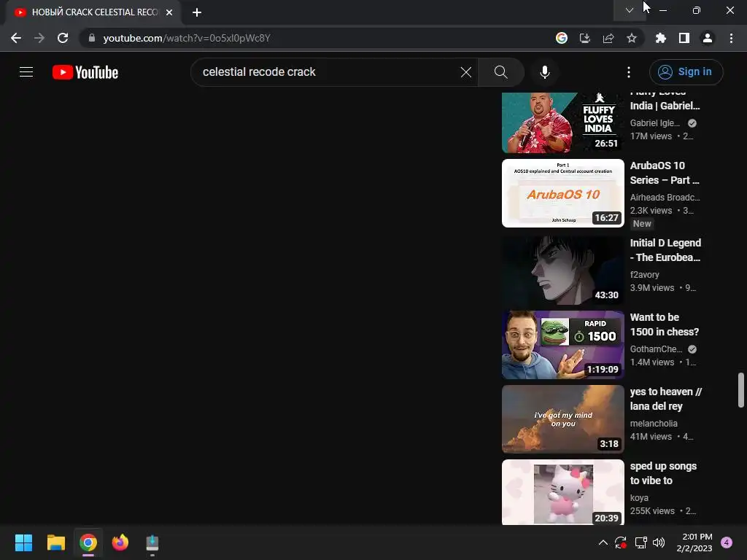This screenshot has width=747, height=560.
Task: Open File Explorer from taskbar
Action: [x=55, y=542]
